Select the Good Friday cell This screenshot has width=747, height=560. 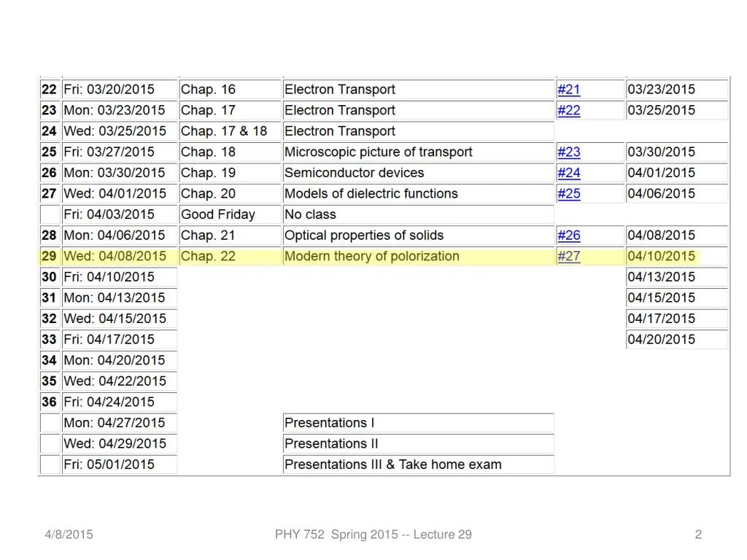[218, 215]
